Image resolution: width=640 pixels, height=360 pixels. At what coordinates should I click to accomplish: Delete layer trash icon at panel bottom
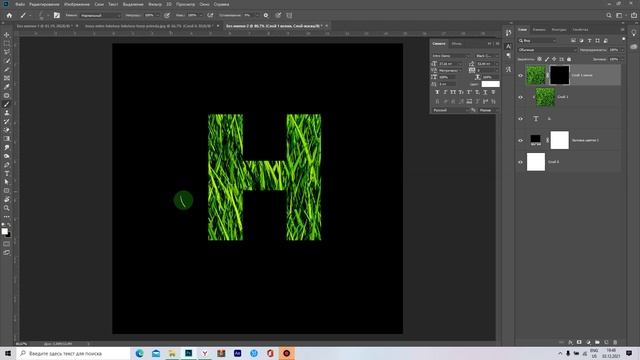click(615, 342)
